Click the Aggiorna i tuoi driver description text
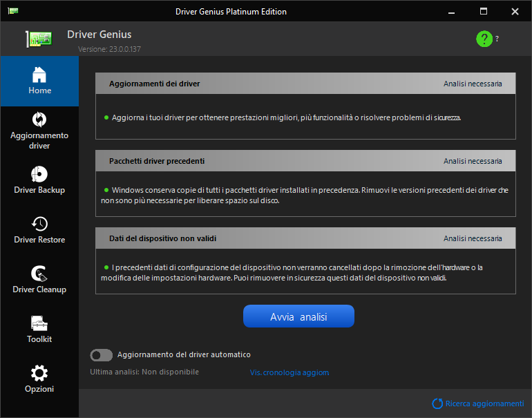Screen dimensions: 532x418 pos(286,117)
